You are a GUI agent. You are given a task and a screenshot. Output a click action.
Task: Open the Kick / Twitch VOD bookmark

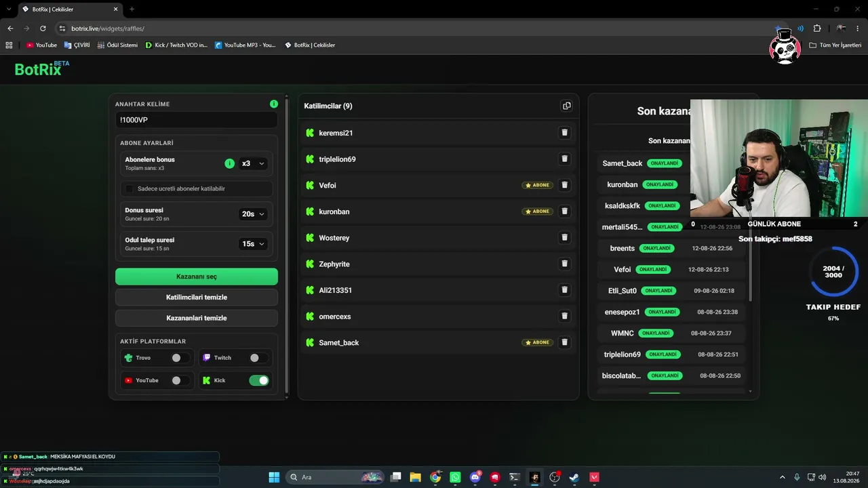coord(176,45)
